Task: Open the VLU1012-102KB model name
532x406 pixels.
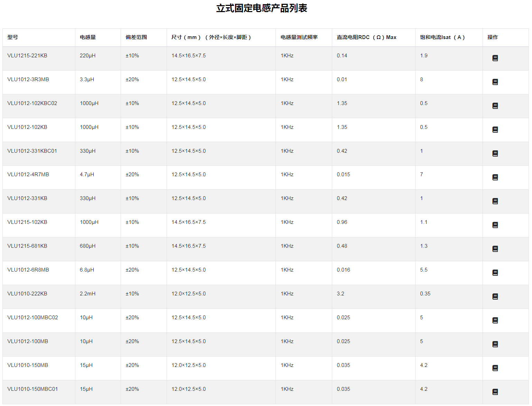Action: click(27, 127)
